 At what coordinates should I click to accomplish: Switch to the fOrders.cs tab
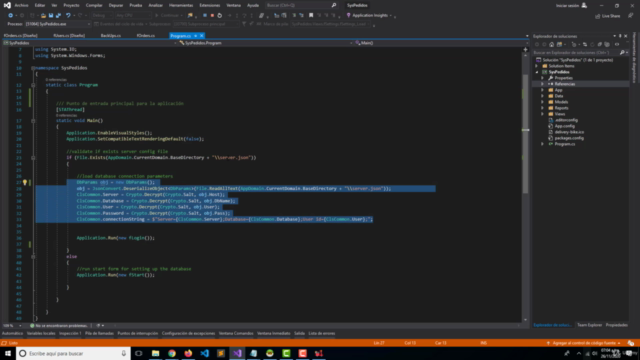146,36
